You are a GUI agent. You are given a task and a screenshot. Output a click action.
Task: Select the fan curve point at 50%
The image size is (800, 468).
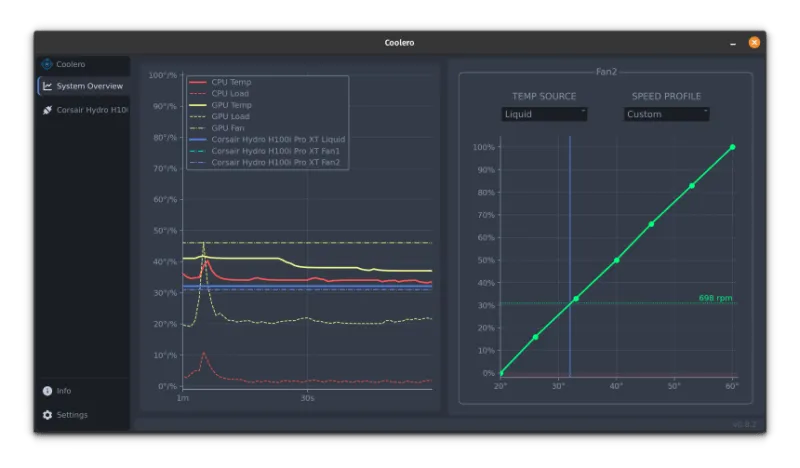tap(616, 260)
